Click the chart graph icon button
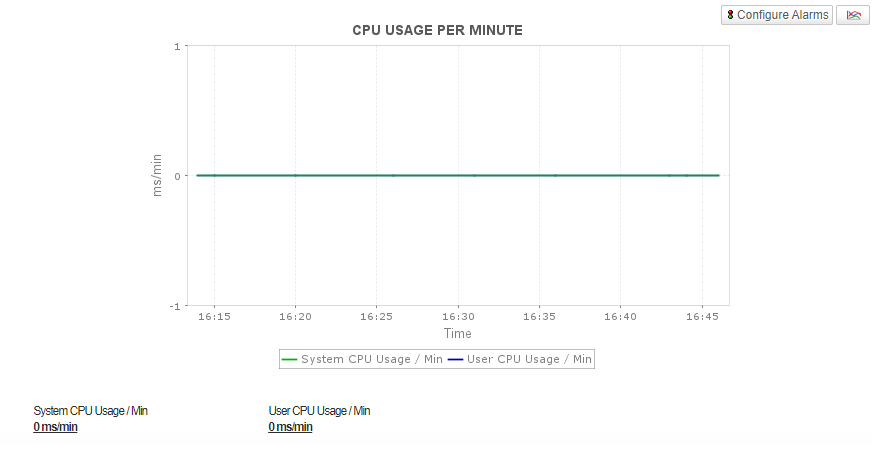The height and width of the screenshot is (457, 884). [x=853, y=15]
